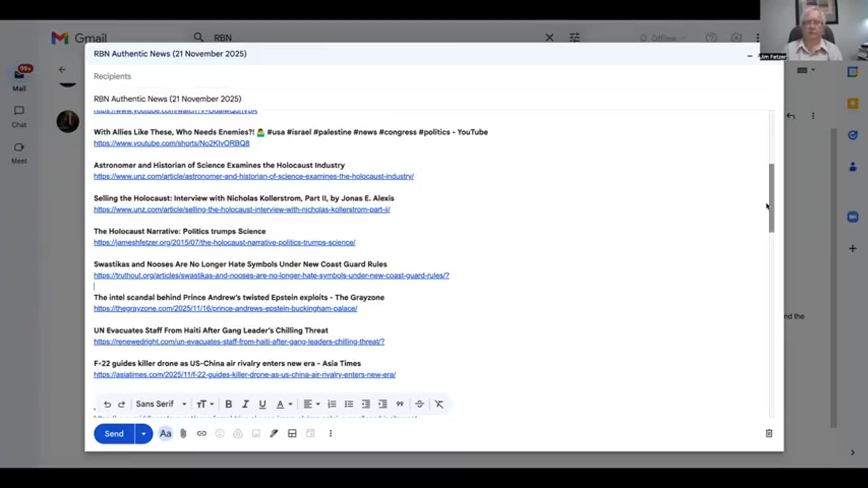This screenshot has width=868, height=488.
Task: Decrease the indent level
Action: point(366,404)
